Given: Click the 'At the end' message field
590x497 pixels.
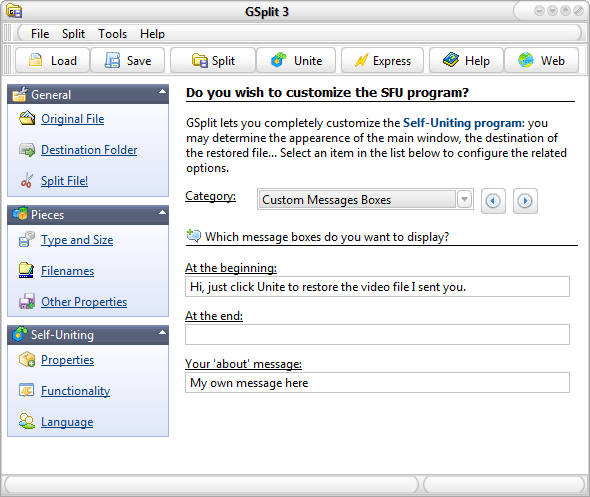Looking at the screenshot, I should pos(377,334).
